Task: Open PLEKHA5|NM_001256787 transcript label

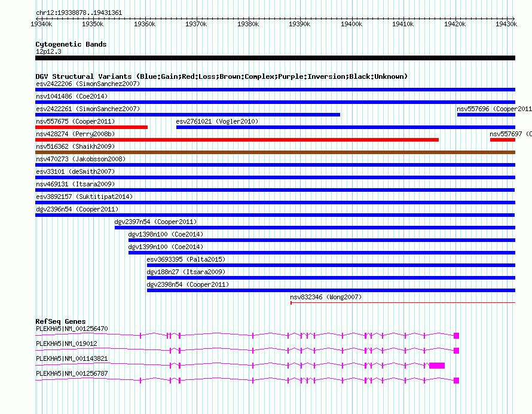Action: tap(72, 373)
